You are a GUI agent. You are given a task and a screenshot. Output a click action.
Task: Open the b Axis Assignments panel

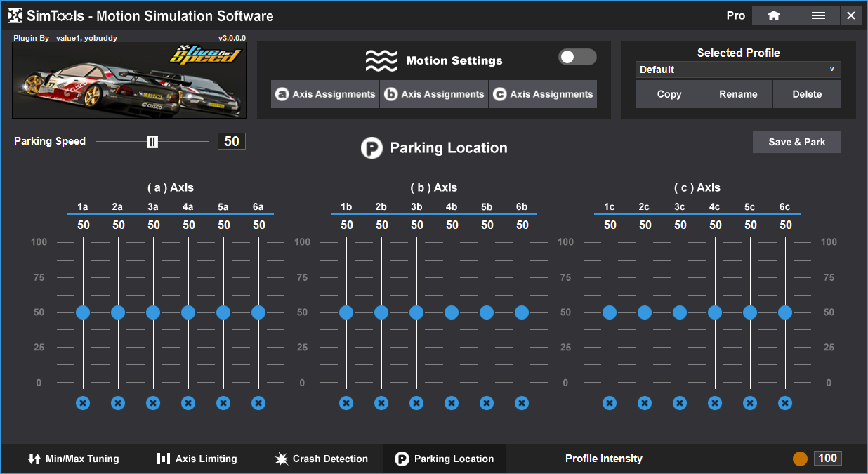pos(434,94)
